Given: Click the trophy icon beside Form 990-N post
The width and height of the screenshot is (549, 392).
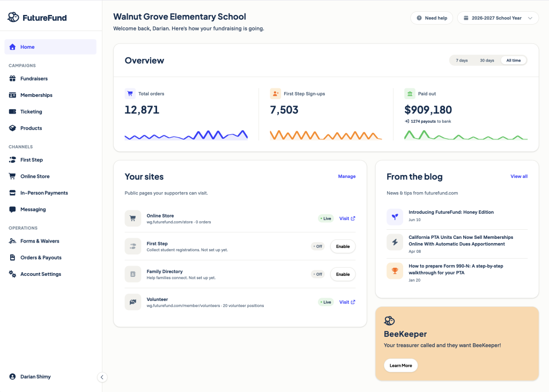Looking at the screenshot, I should pos(395,270).
